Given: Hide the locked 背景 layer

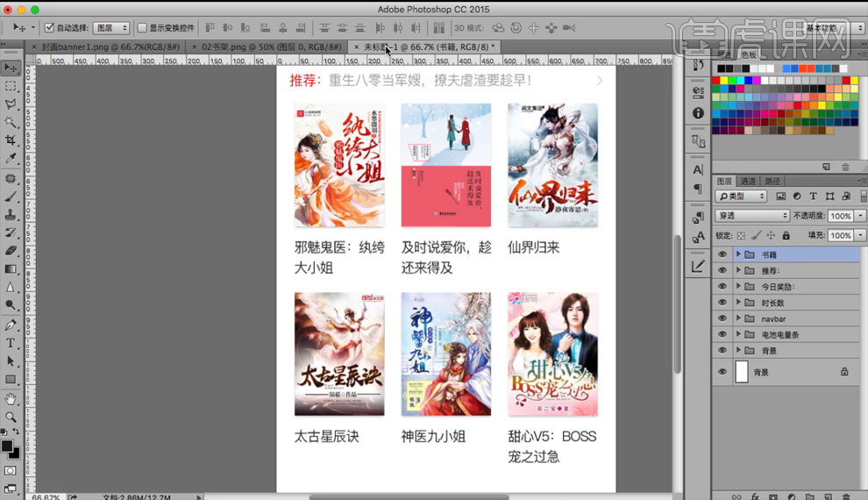Looking at the screenshot, I should [x=722, y=372].
